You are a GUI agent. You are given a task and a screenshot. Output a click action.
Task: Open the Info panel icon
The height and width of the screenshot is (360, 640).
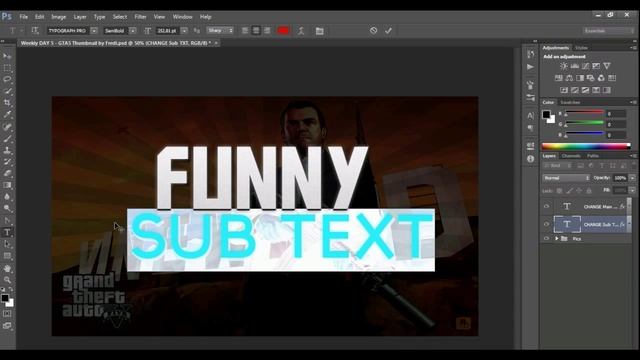point(531,159)
